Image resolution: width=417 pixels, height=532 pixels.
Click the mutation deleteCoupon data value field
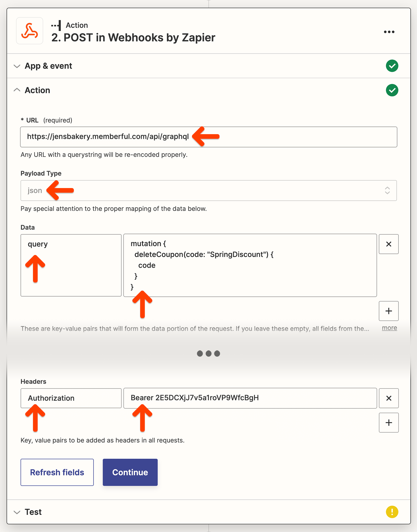tap(250, 265)
